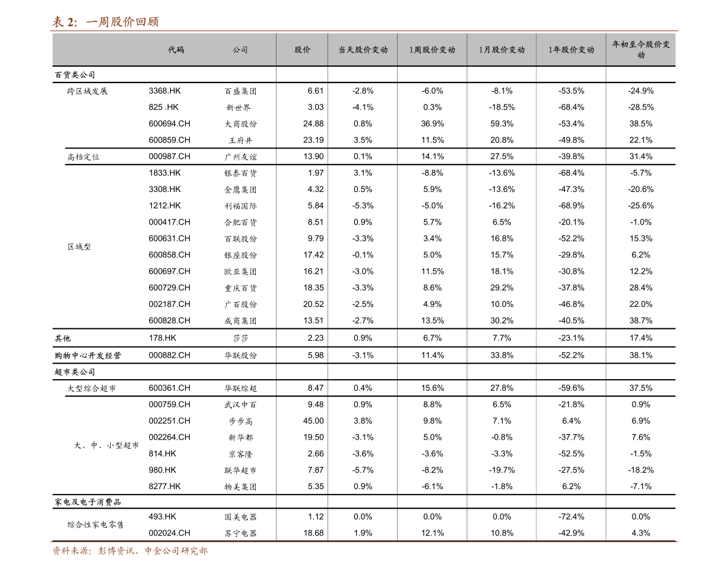Click stock code 814.HK
Screen dimensions: 728x568
[163, 454]
